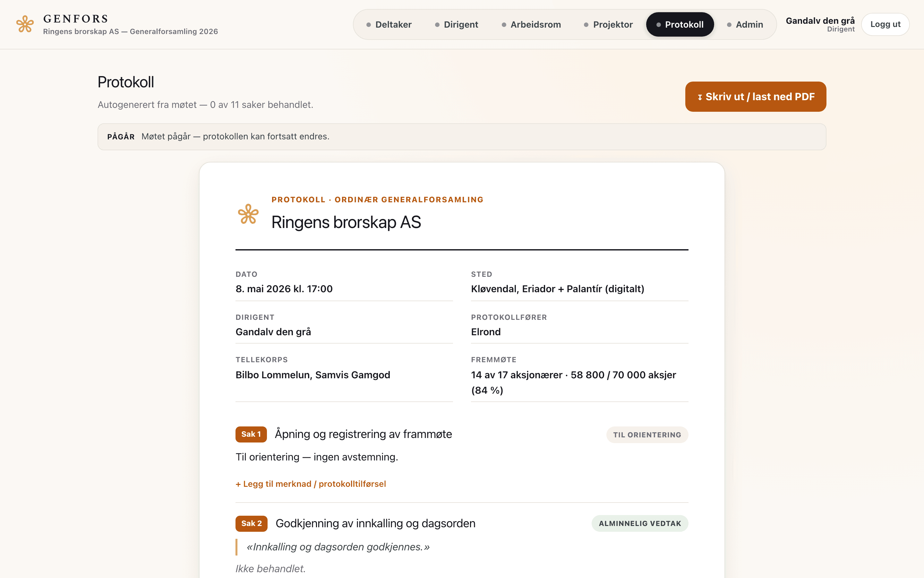Click the Genfors flower logo in header
This screenshot has height=578, width=924.
tap(25, 24)
